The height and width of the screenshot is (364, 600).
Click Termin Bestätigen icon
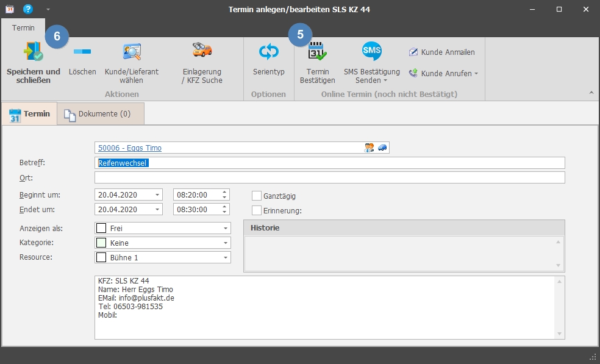[317, 51]
